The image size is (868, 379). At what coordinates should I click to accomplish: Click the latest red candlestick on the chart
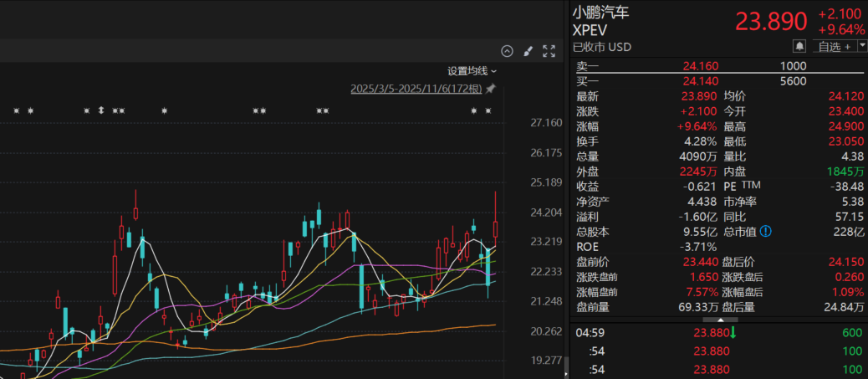(496, 226)
